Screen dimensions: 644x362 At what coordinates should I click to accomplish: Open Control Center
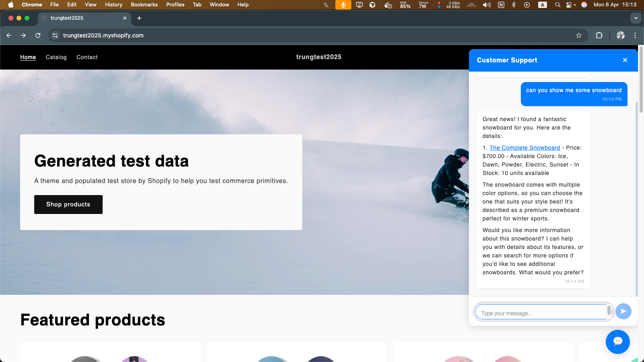[x=569, y=5]
